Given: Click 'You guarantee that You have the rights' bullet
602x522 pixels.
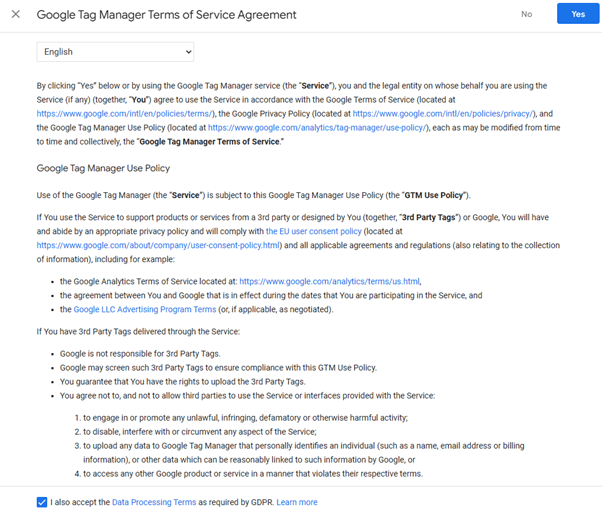Looking at the screenshot, I should coord(183,382).
